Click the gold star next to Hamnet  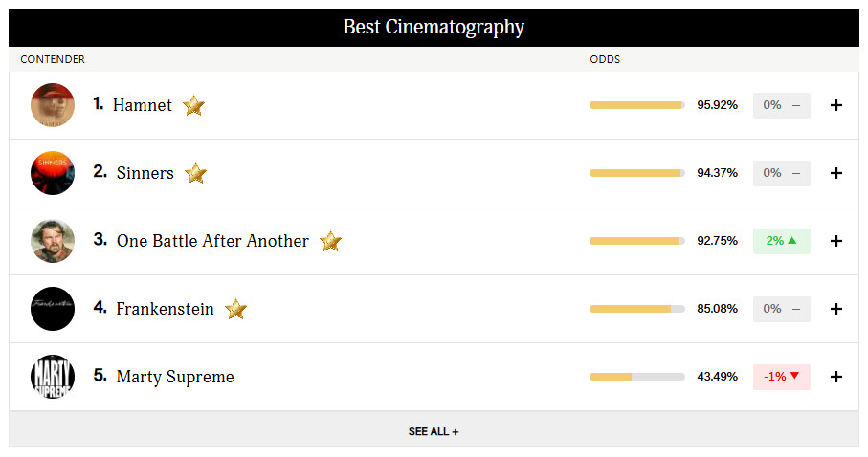point(193,105)
